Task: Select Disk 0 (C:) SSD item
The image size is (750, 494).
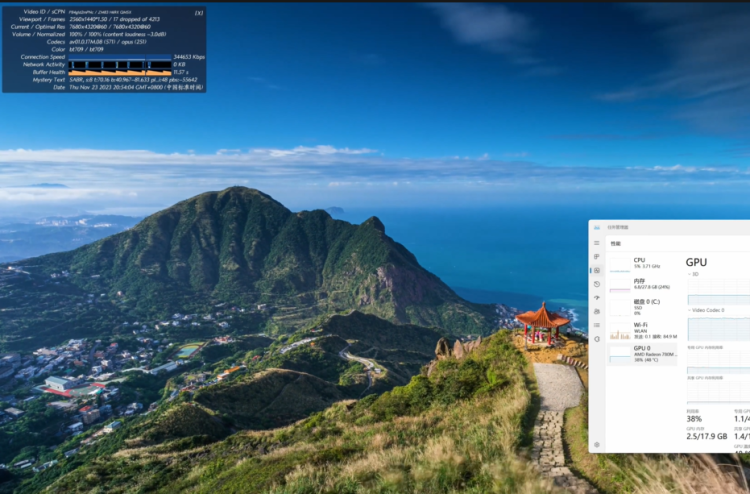Action: click(642, 307)
